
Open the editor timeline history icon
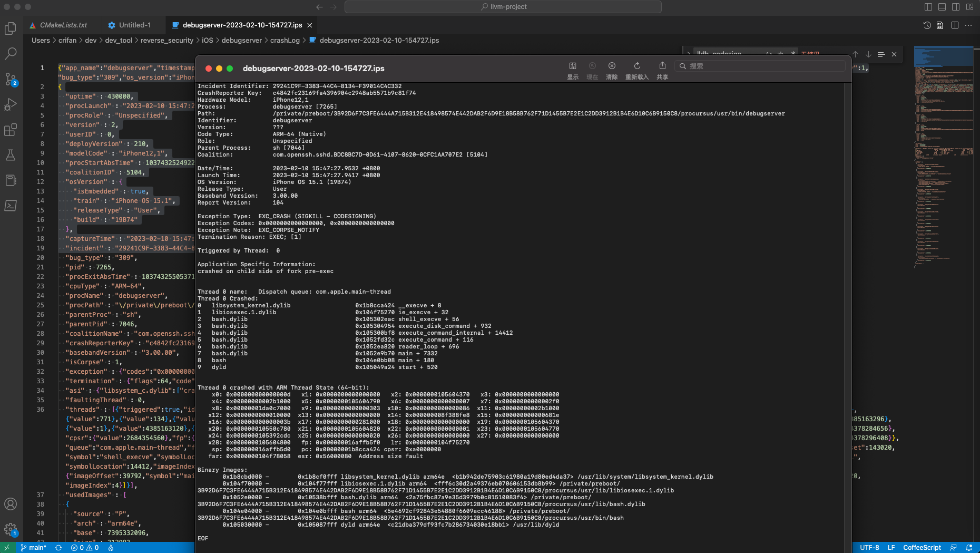[927, 25]
